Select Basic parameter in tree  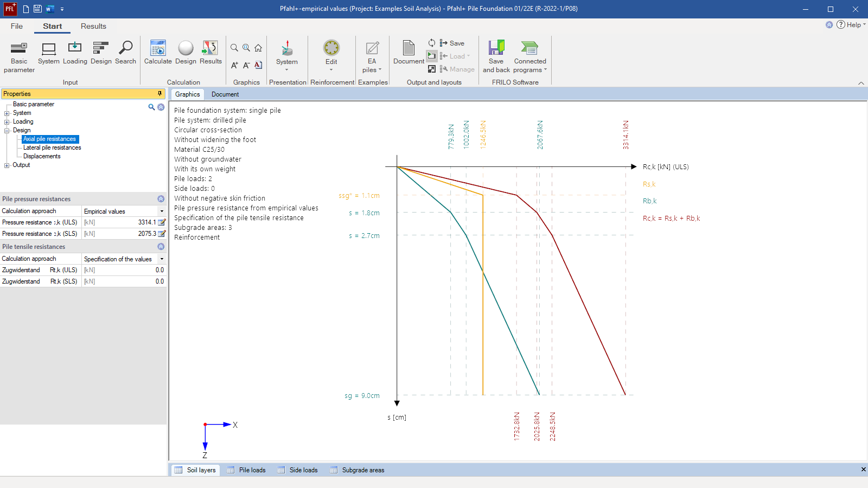point(34,104)
